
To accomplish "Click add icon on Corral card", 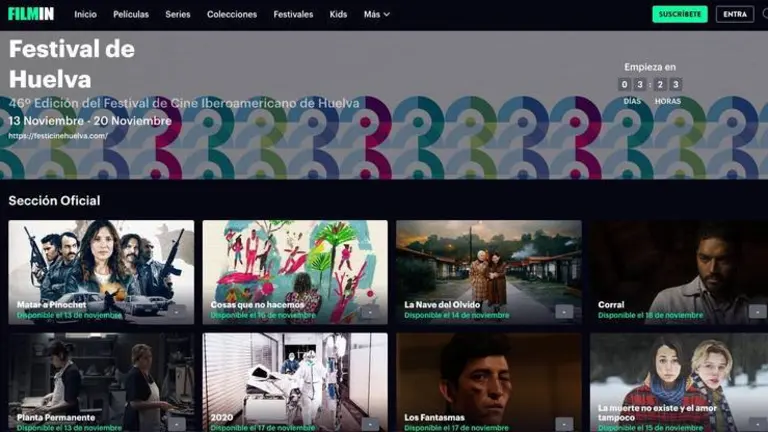I will (x=757, y=311).
